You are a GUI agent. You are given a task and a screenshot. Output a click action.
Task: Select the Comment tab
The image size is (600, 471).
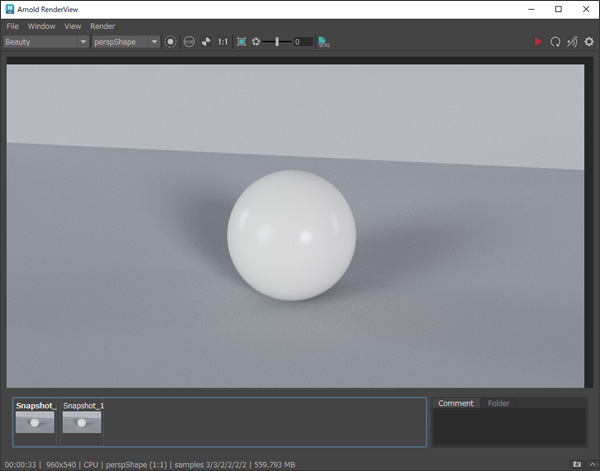456,403
